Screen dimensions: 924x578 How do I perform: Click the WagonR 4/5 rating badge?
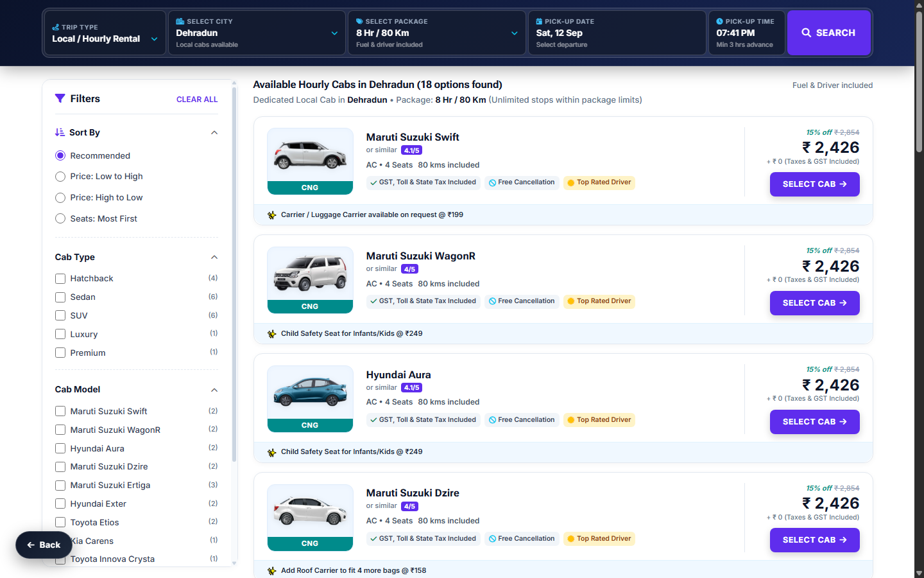409,269
